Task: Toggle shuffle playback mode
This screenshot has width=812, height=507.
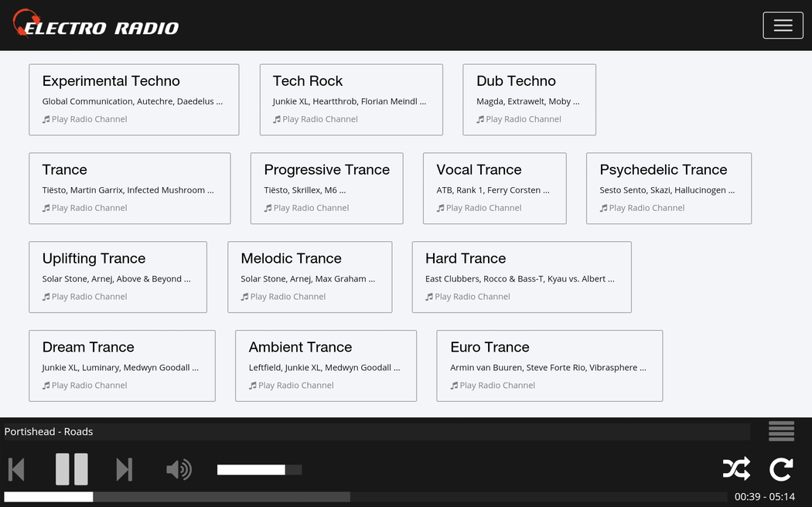Action: click(735, 468)
